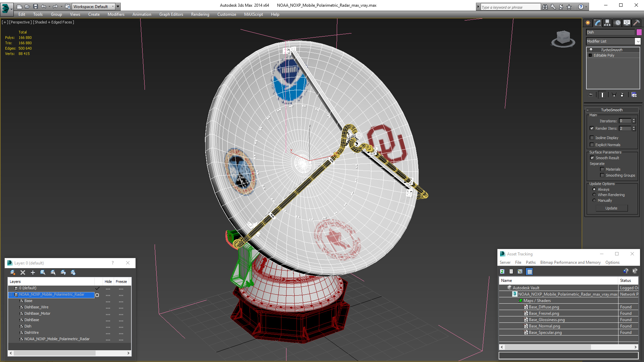The image size is (644, 362).
Task: Increase the Render Iters spinner value
Action: tap(634, 127)
